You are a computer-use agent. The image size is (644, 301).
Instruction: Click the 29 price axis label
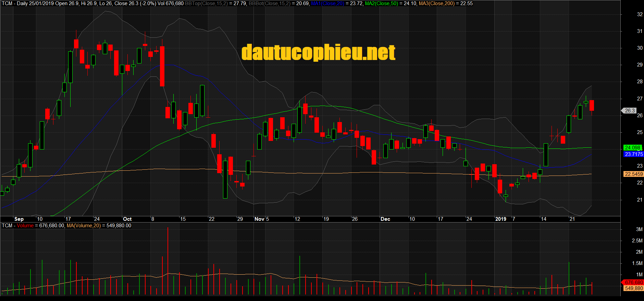[x=640, y=65]
